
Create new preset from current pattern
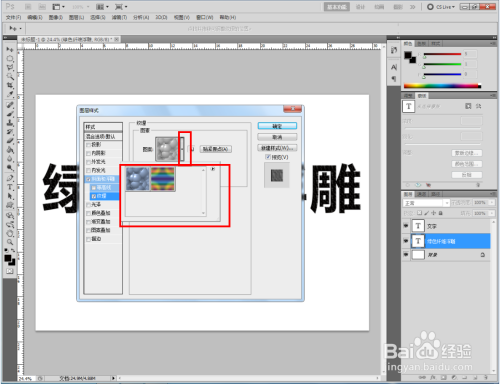pos(191,149)
